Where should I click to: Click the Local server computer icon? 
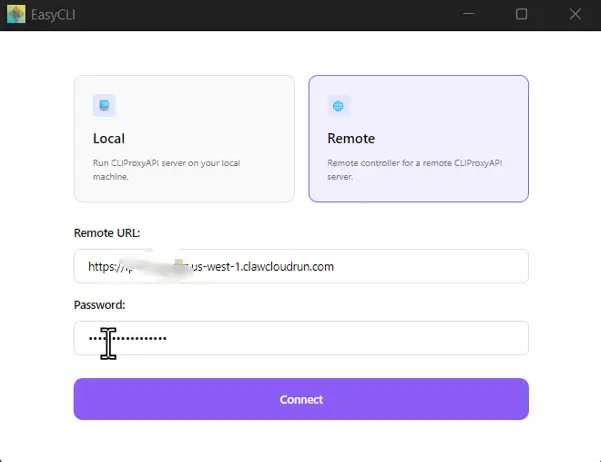(x=104, y=106)
